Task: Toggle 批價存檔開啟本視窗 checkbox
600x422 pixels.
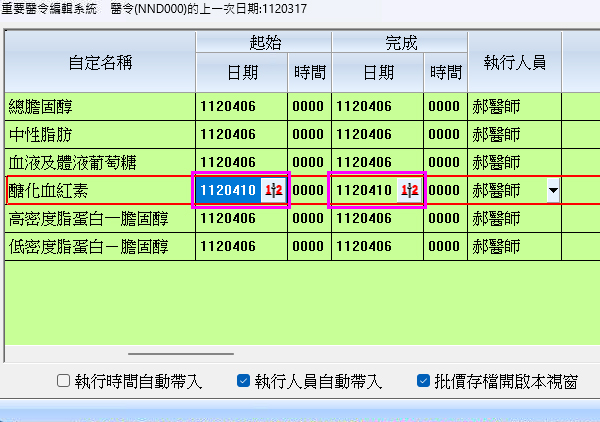Action: point(423,381)
